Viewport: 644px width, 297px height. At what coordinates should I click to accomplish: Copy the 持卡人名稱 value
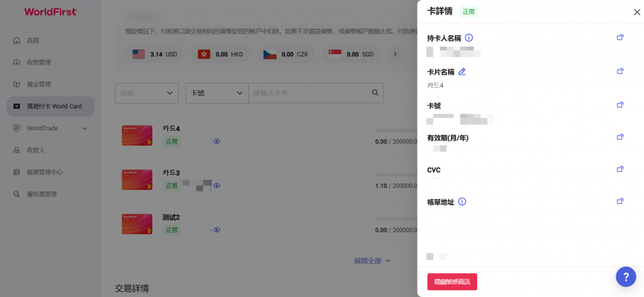[x=620, y=37]
